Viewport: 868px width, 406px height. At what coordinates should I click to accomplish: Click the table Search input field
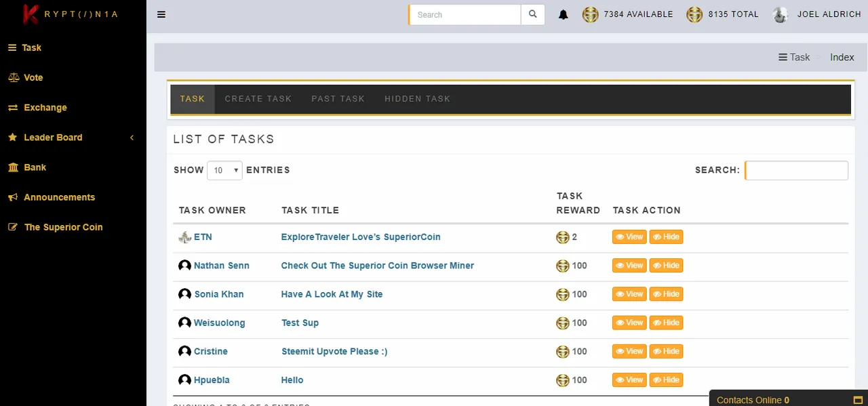pos(797,170)
